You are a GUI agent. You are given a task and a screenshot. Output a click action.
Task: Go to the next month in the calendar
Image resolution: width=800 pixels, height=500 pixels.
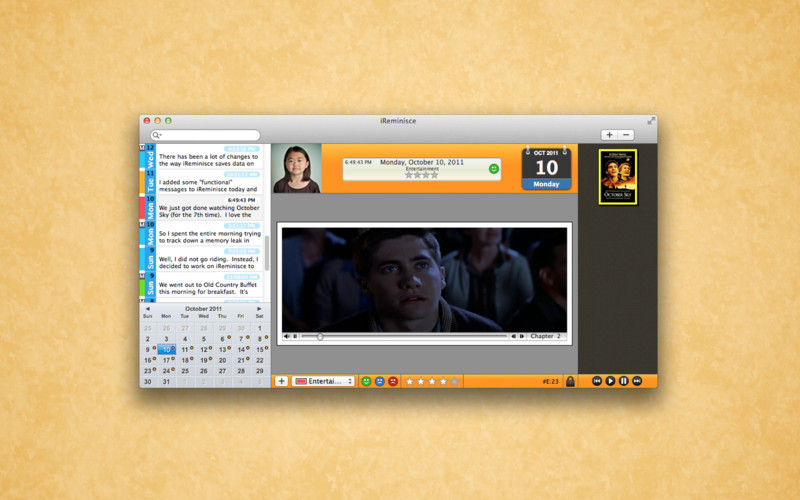[259, 309]
